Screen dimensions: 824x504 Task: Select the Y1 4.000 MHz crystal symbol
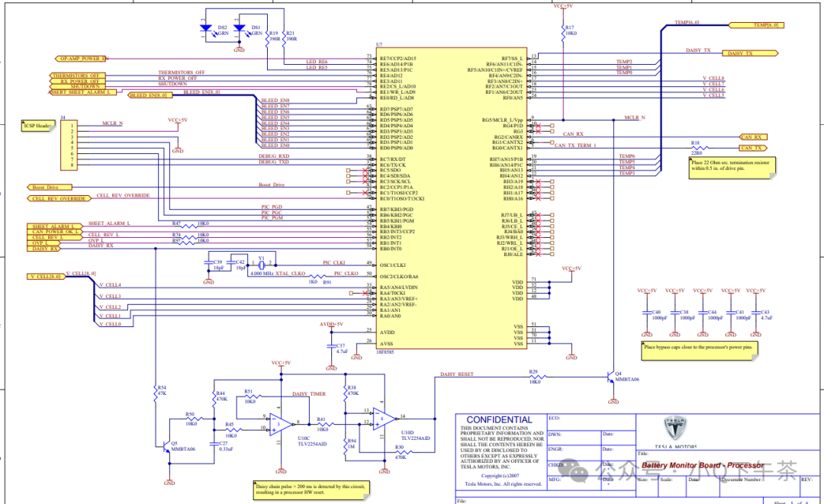(261, 265)
